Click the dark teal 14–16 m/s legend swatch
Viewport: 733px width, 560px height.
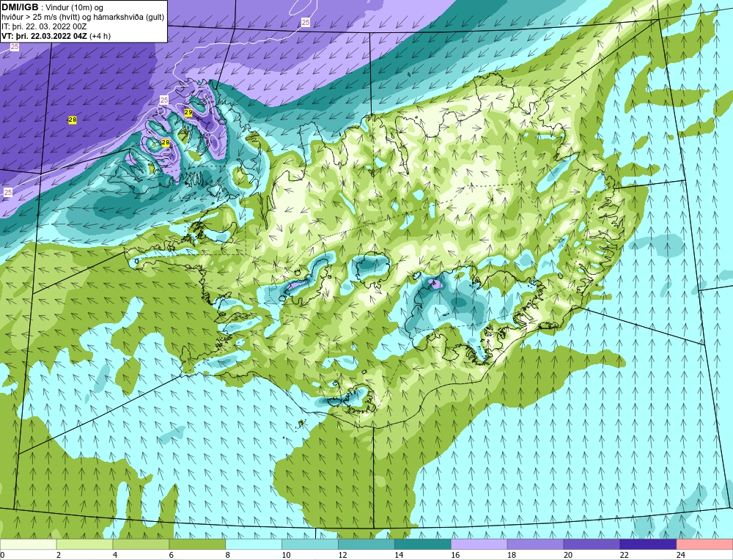pyautogui.click(x=423, y=544)
